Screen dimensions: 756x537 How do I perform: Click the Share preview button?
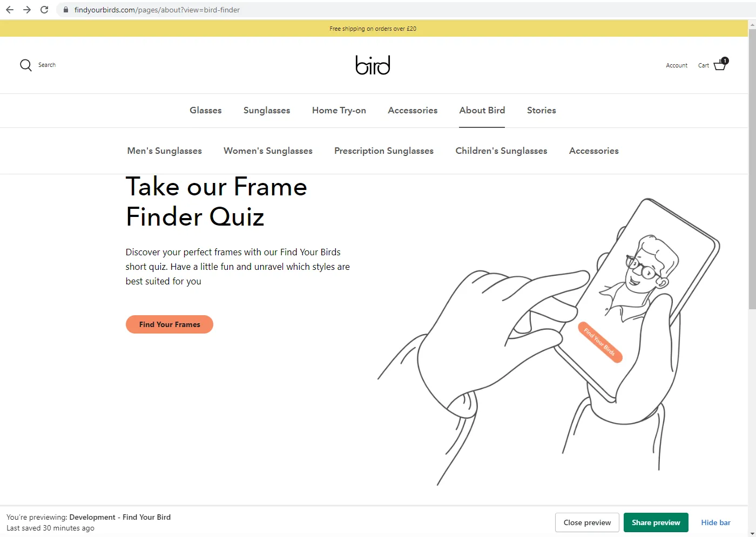click(656, 522)
